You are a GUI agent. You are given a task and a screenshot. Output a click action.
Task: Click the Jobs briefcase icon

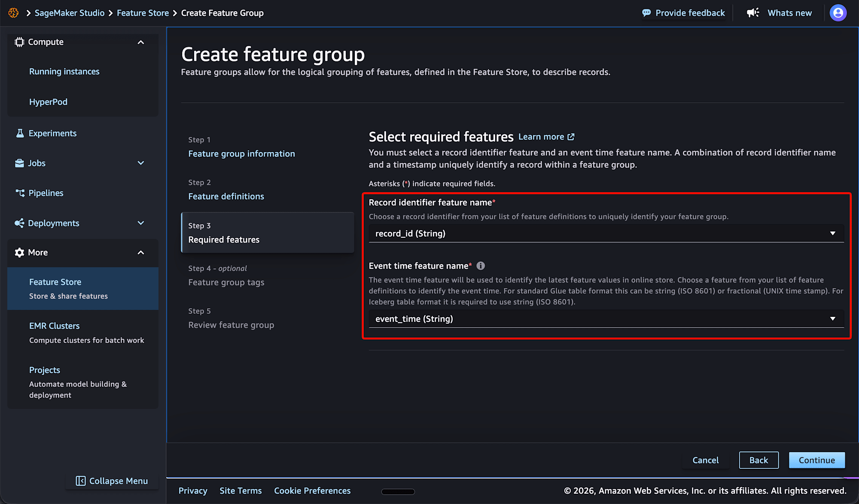coord(19,163)
